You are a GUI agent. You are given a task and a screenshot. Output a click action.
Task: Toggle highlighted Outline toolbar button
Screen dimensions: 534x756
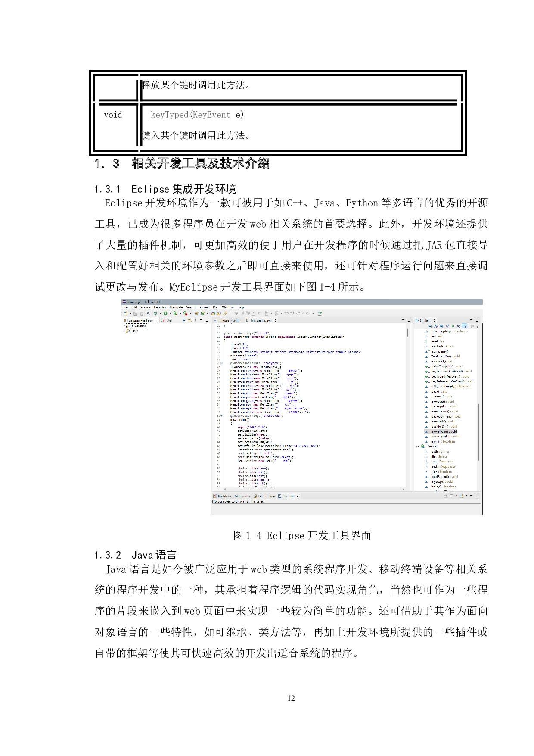465,326
